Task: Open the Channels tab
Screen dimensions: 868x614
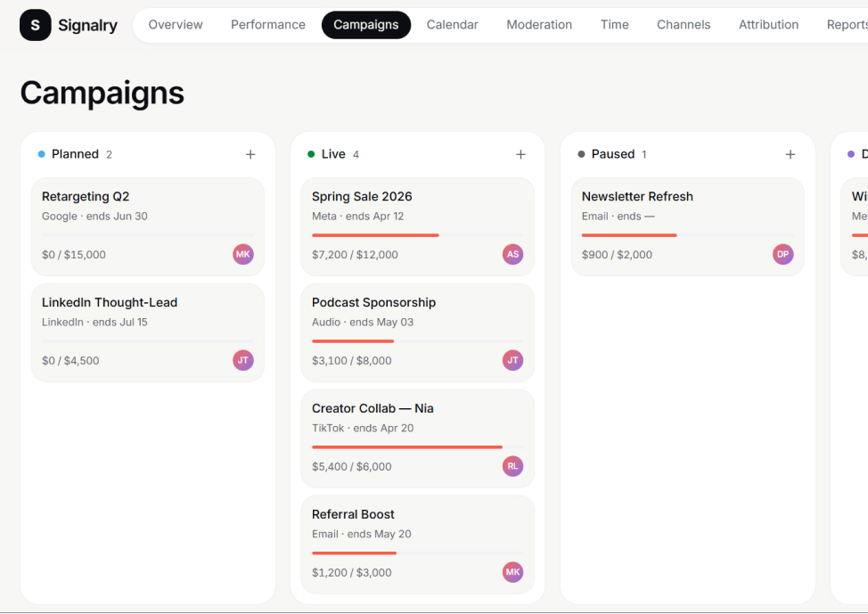Action: tap(684, 25)
